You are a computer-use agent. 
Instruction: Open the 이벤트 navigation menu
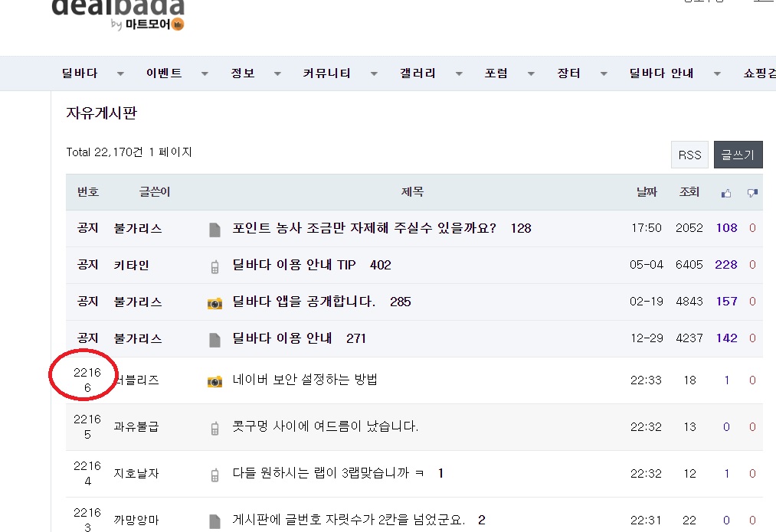point(164,73)
